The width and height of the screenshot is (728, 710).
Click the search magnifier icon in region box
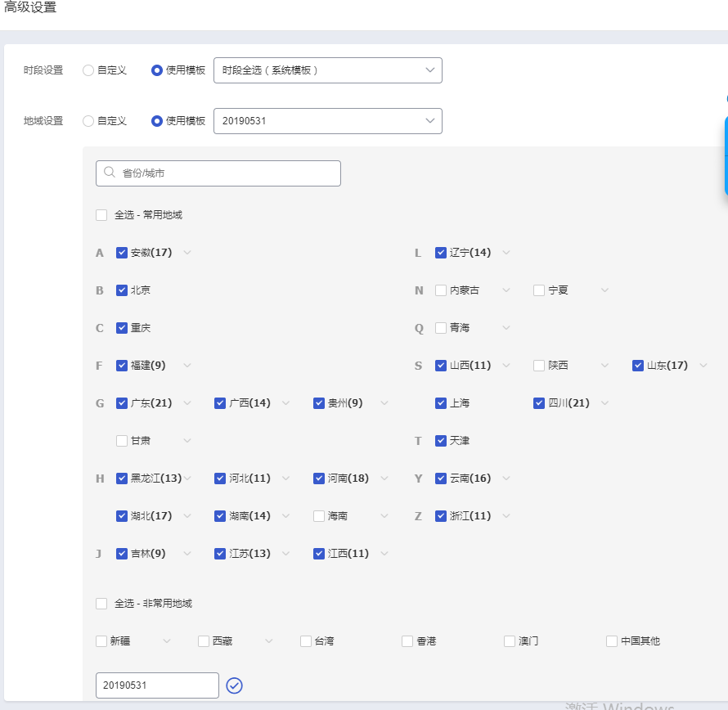point(110,173)
